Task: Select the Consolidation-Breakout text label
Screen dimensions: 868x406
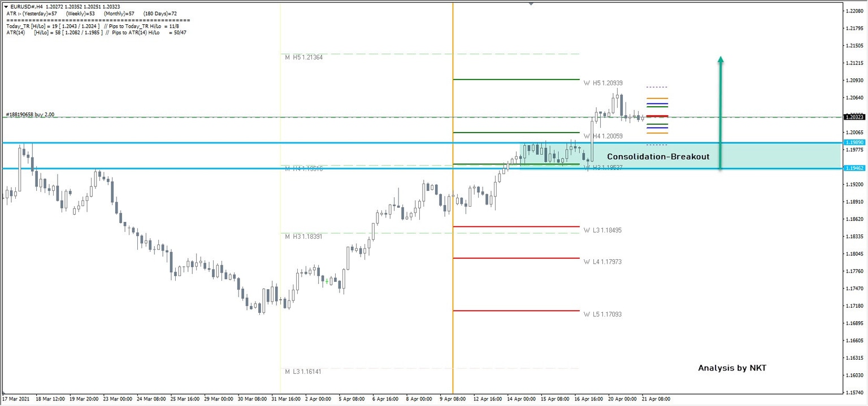Action: 657,156
